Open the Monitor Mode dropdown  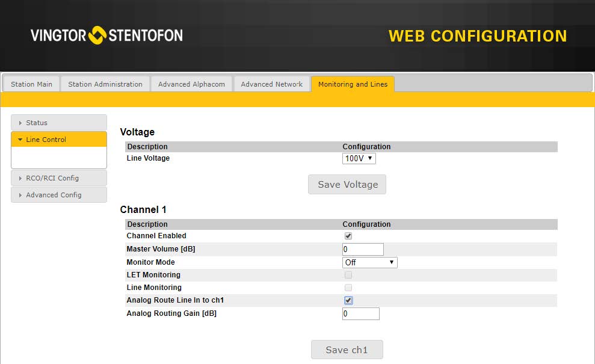(369, 262)
